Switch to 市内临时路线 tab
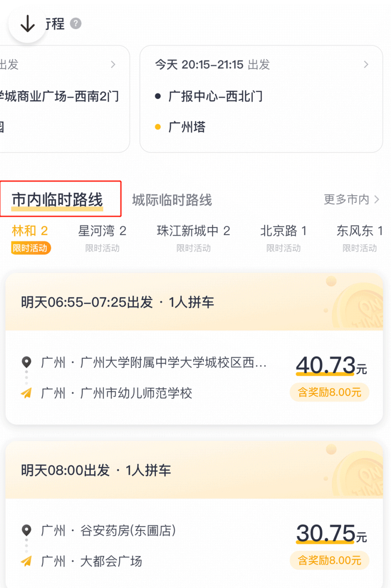This screenshot has height=588, width=391. (x=58, y=199)
